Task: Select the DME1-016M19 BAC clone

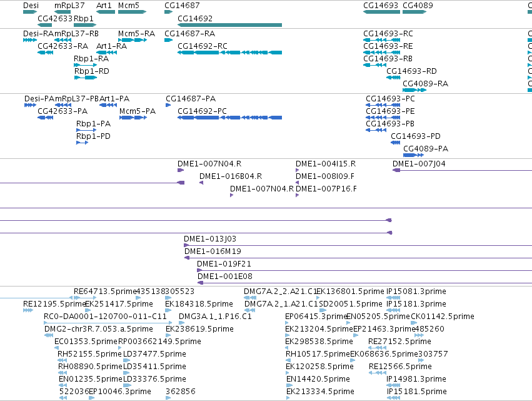Action: click(x=358, y=258)
